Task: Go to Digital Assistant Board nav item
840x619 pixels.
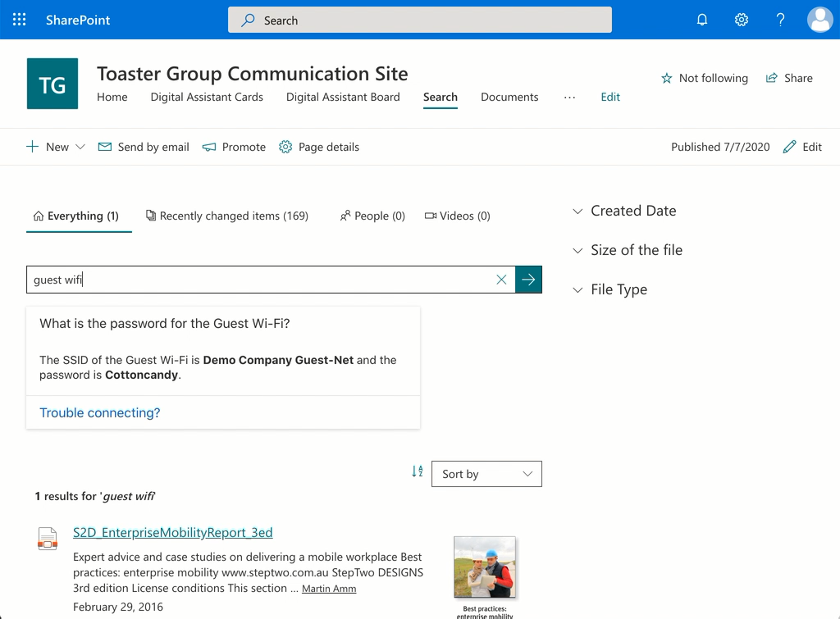Action: click(343, 97)
